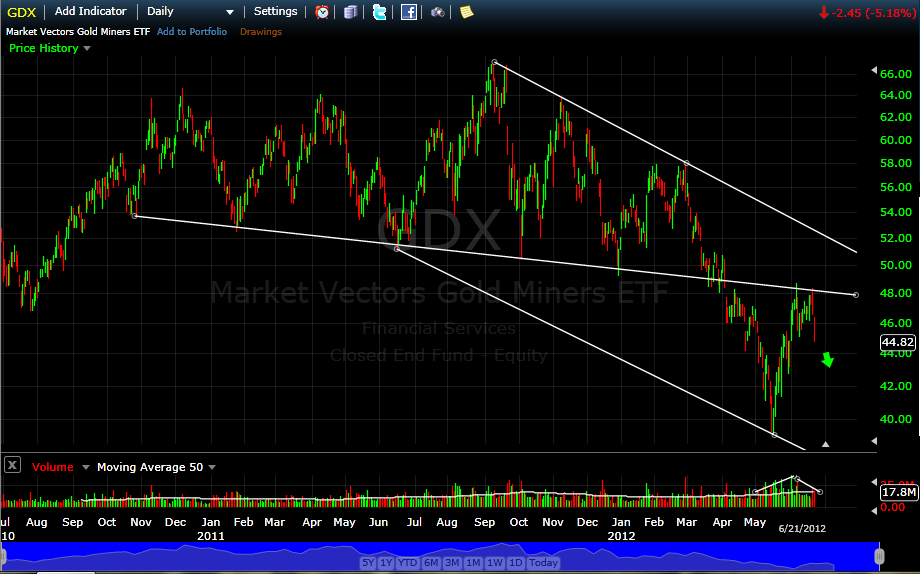The width and height of the screenshot is (920, 574).
Task: Share chart via Twitter icon
Action: tap(380, 12)
